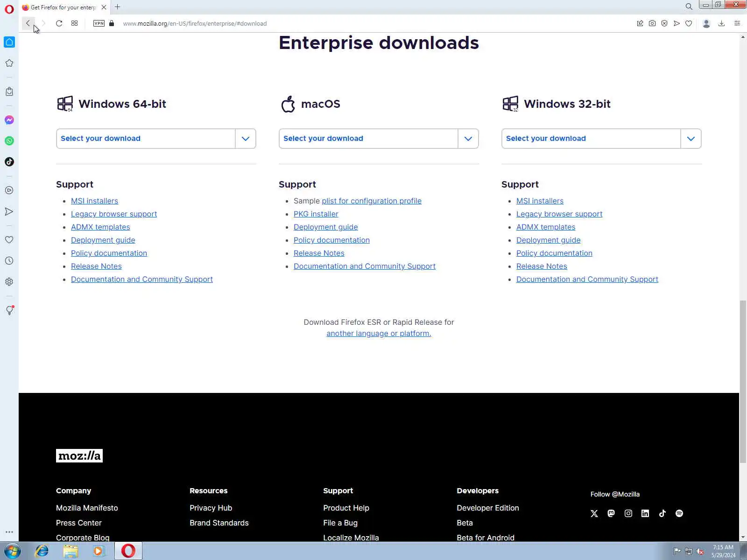Screen dimensions: 747x560
Task: Open a new tab with plus button
Action: click(118, 7)
